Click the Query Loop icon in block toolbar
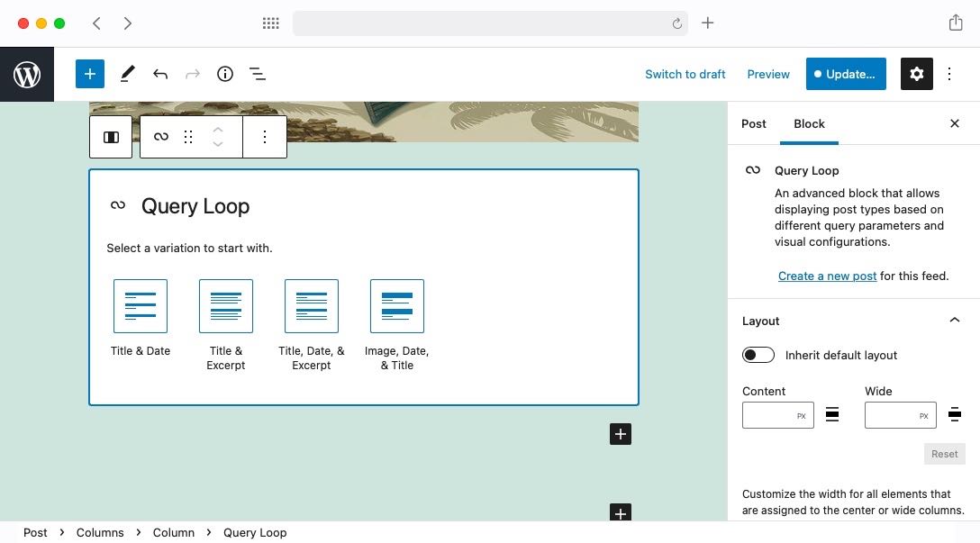980x543 pixels. 160,136
